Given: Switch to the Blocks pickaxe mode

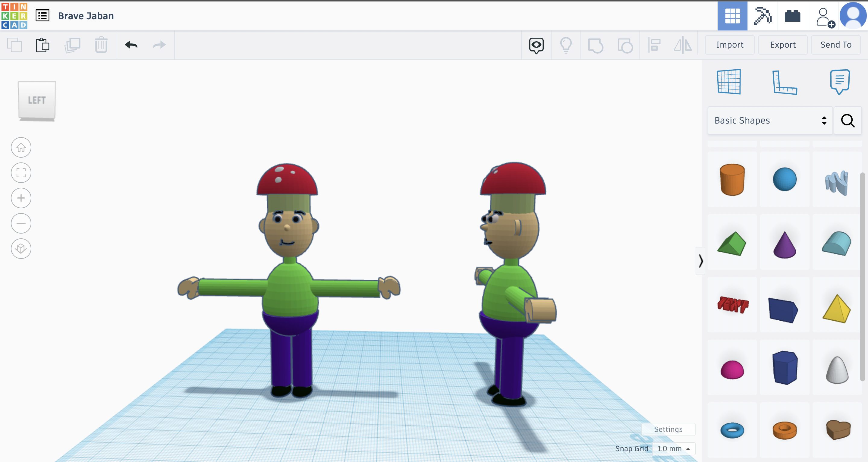Looking at the screenshot, I should [763, 16].
